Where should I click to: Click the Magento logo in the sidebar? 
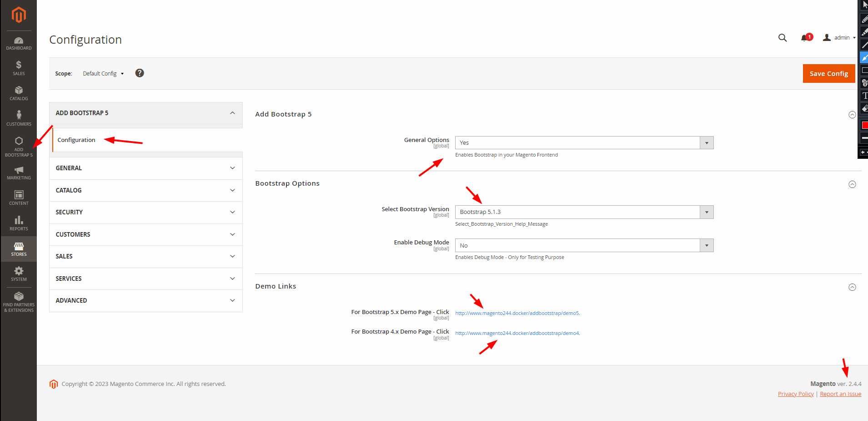pyautogui.click(x=19, y=15)
